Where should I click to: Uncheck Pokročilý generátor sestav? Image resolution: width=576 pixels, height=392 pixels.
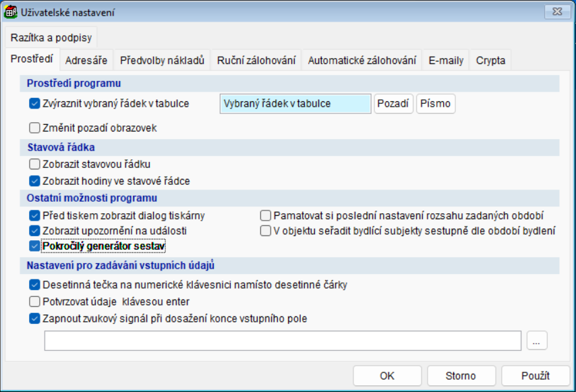coord(35,246)
